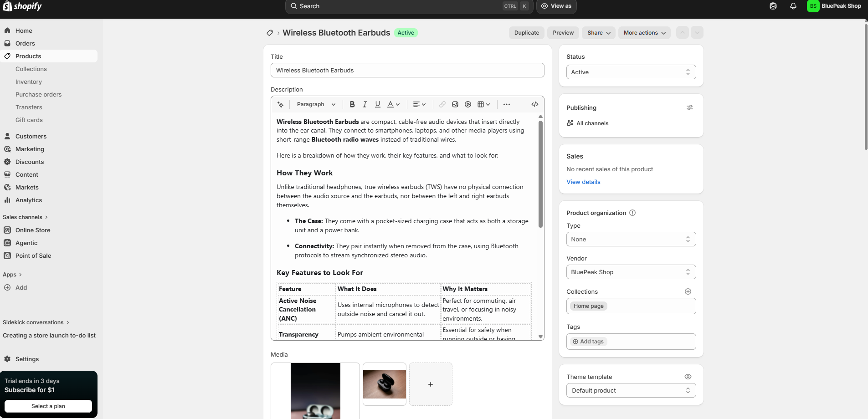The height and width of the screenshot is (419, 868).
Task: Expand the Status Active dropdown
Action: pos(631,72)
